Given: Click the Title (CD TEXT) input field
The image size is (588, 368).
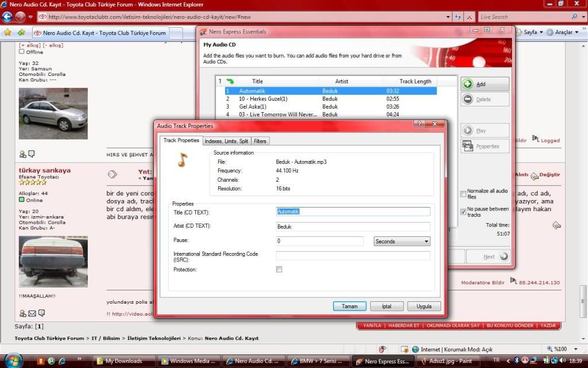Looking at the screenshot, I should point(353,212).
